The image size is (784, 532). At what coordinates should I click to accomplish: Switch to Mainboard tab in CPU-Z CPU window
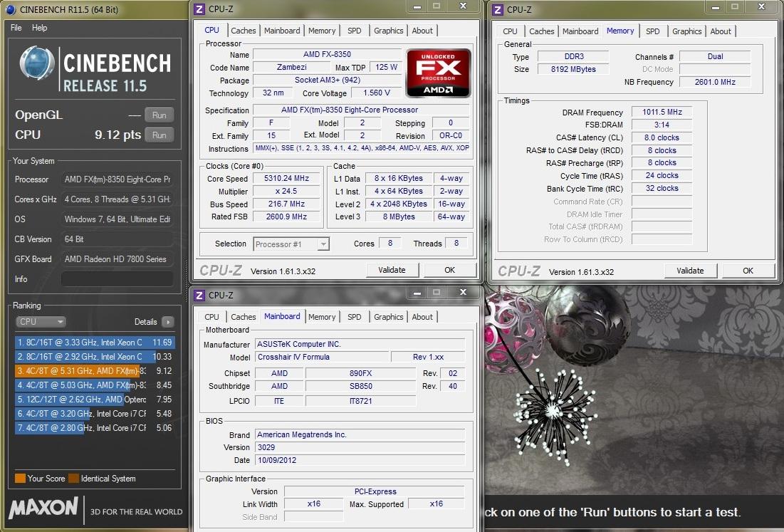(282, 31)
